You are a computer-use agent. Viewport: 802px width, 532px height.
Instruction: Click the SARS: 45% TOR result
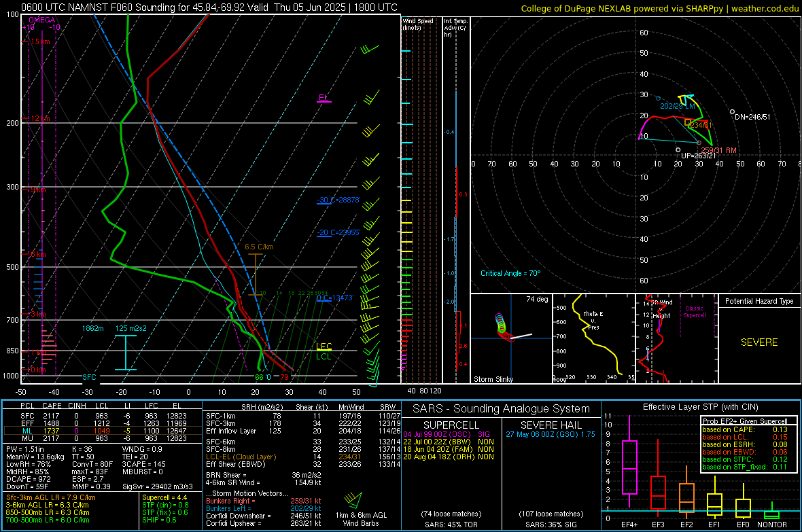[451, 525]
